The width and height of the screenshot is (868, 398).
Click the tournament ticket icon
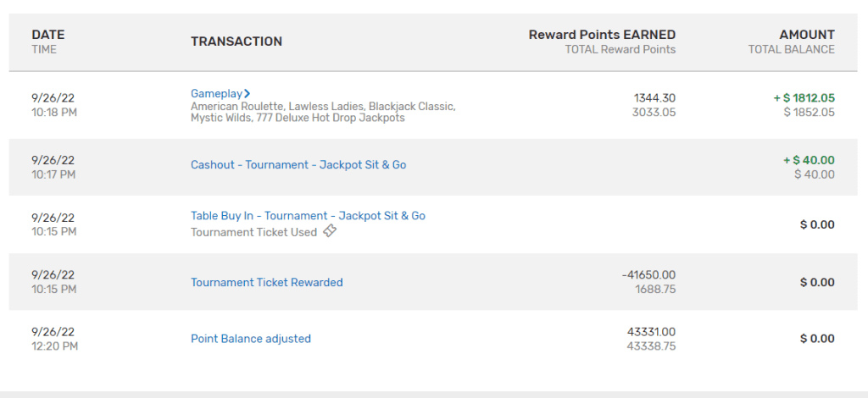[x=330, y=231]
